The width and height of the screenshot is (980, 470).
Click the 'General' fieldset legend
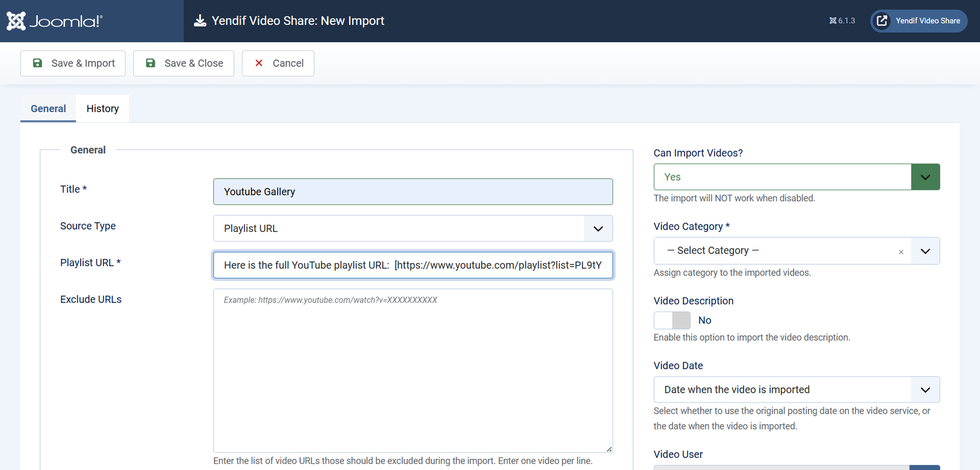(x=88, y=150)
